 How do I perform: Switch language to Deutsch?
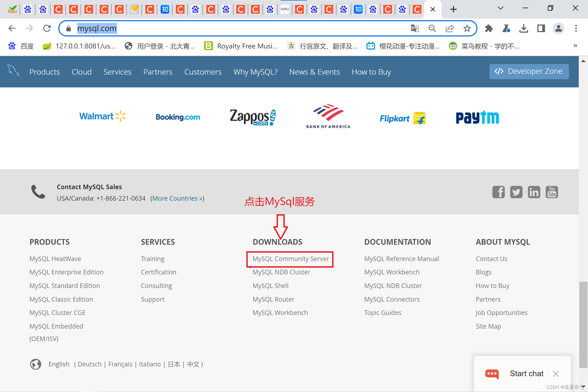click(x=90, y=364)
